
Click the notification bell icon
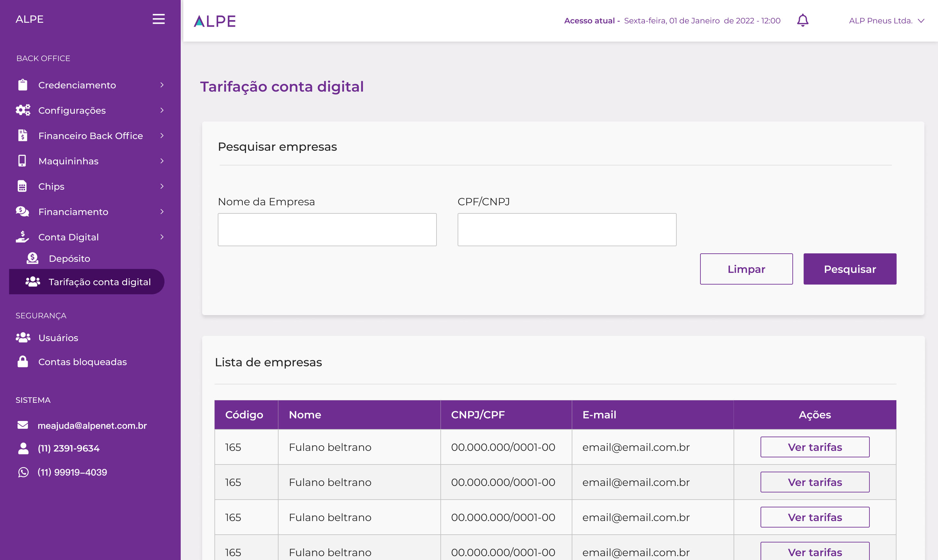tap(802, 20)
